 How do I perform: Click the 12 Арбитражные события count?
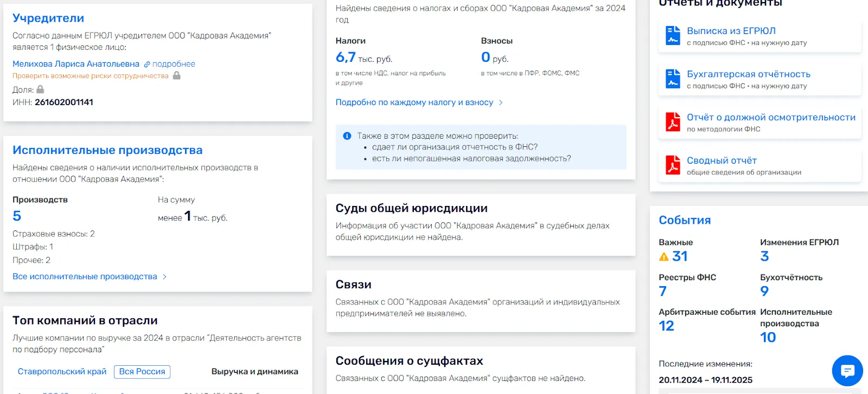click(666, 326)
